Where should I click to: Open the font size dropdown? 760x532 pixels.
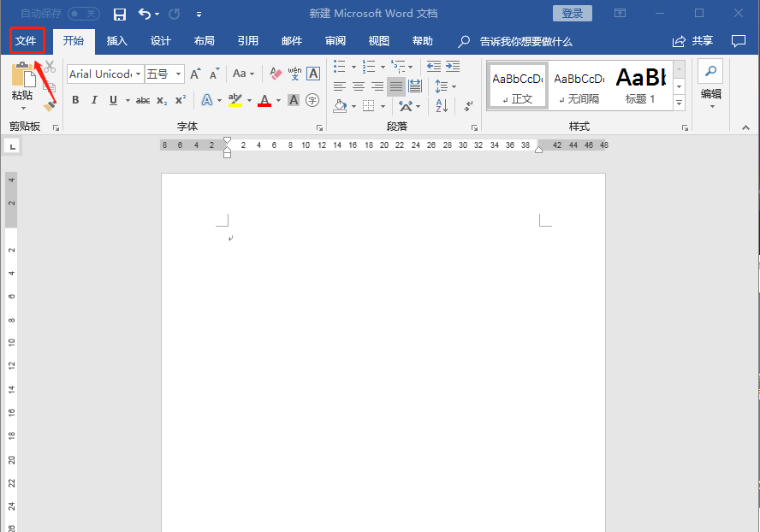[x=179, y=74]
